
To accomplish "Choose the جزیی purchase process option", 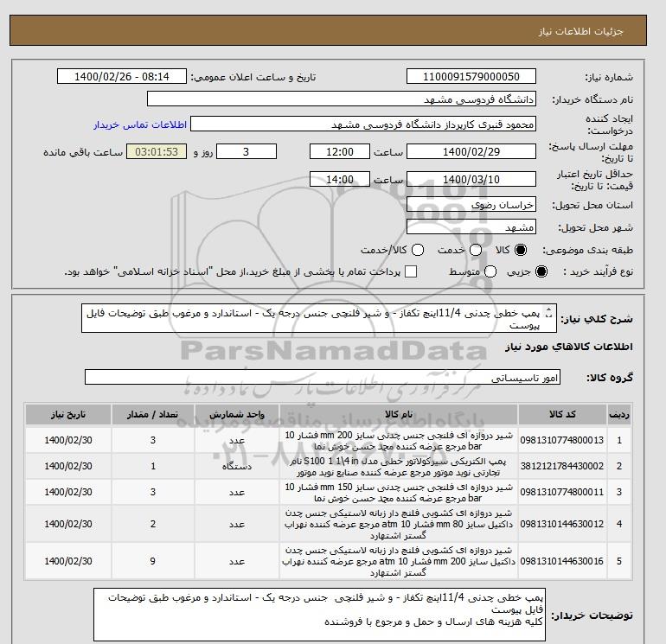I will pyautogui.click(x=541, y=271).
